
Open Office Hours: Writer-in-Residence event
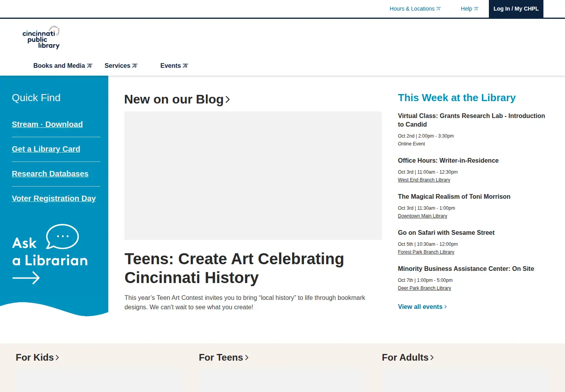click(x=448, y=160)
